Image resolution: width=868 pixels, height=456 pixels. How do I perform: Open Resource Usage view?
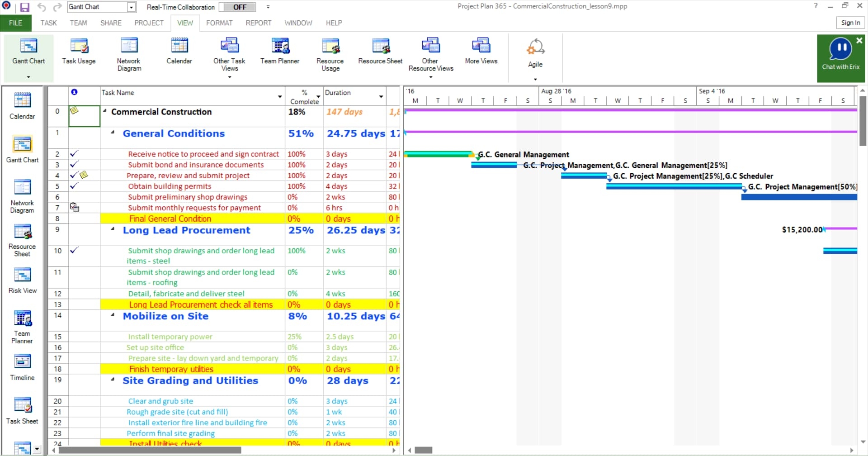pyautogui.click(x=330, y=54)
